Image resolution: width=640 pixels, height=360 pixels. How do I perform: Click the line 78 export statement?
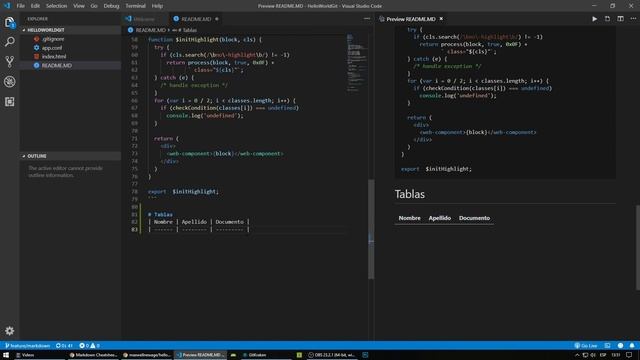pyautogui.click(x=183, y=191)
